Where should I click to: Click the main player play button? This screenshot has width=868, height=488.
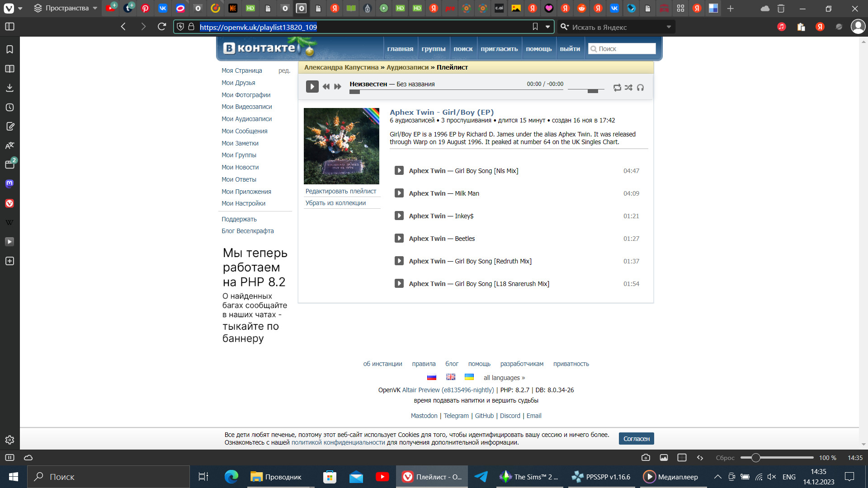(x=312, y=86)
